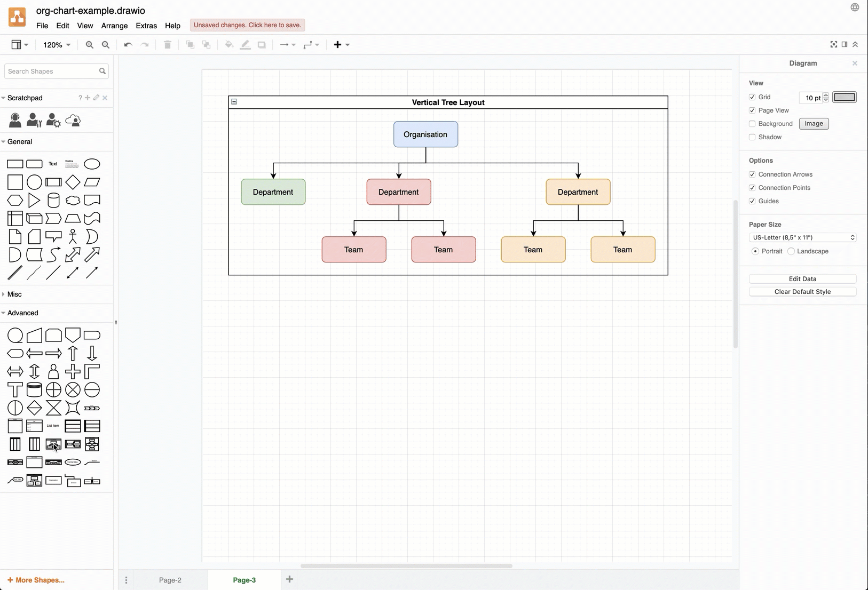Screen dimensions: 868x590
Task: Select the Landscape radio button
Action: 791,251
